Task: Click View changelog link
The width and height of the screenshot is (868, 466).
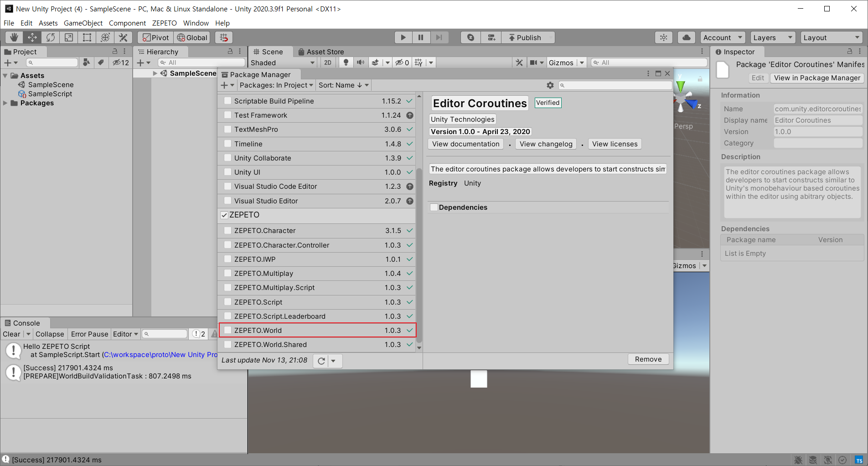Action: [x=546, y=144]
